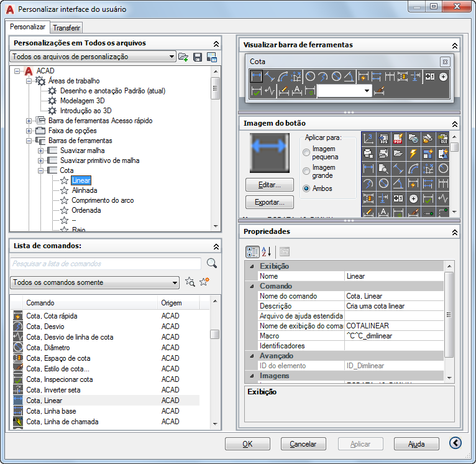Expand Barra de ferramentas Acesso rápido node

29,121
